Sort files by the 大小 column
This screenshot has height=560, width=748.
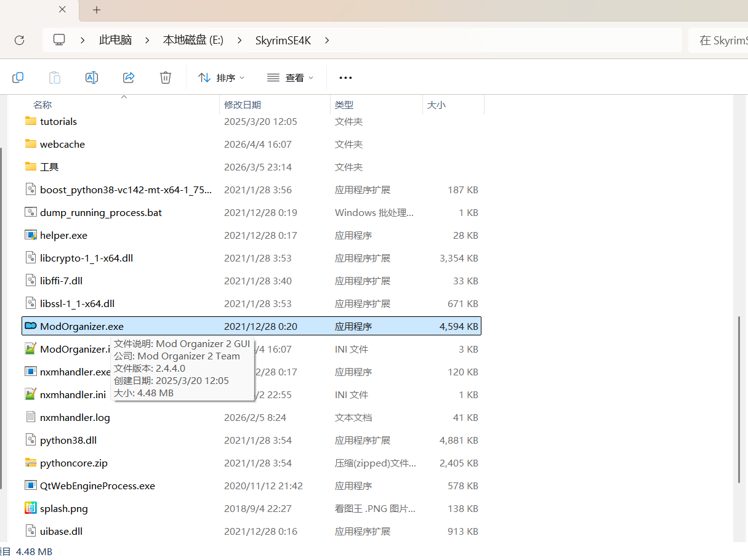point(436,105)
